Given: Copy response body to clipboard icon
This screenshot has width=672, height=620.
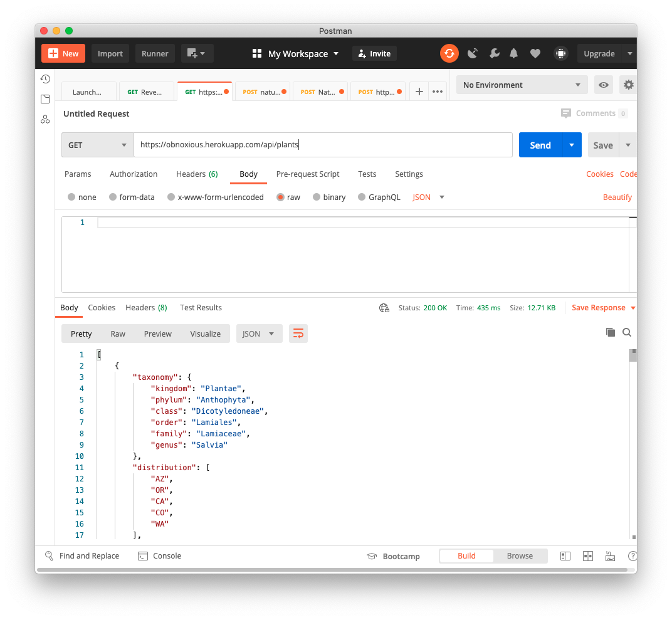Looking at the screenshot, I should click(611, 332).
